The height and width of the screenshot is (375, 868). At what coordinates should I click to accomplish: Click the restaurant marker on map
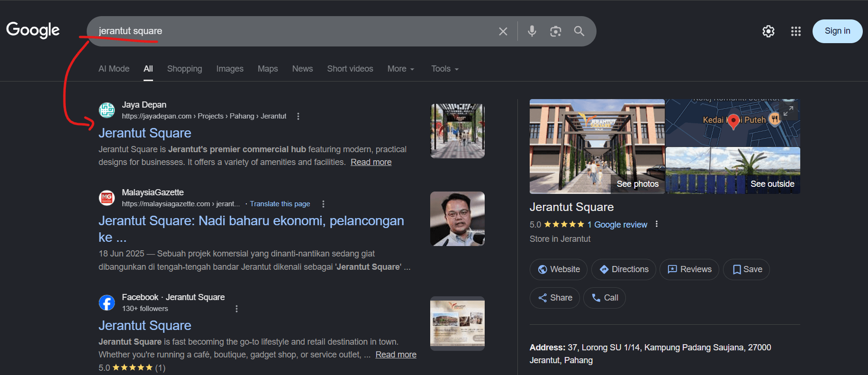point(774,119)
